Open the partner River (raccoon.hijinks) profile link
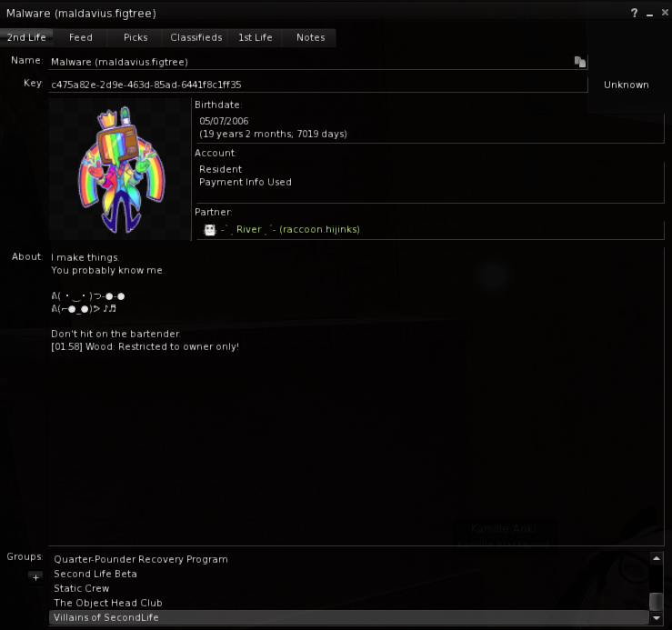The width and height of the screenshot is (672, 630). (290, 230)
